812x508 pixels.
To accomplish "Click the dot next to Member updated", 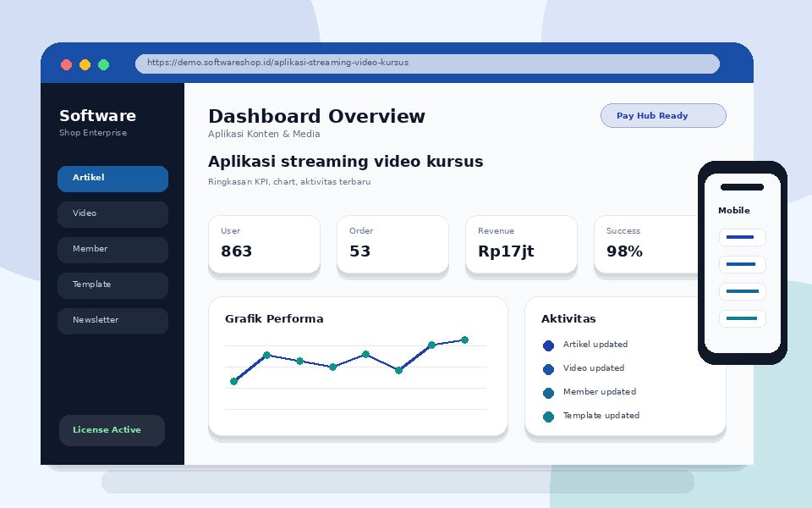I will point(548,393).
